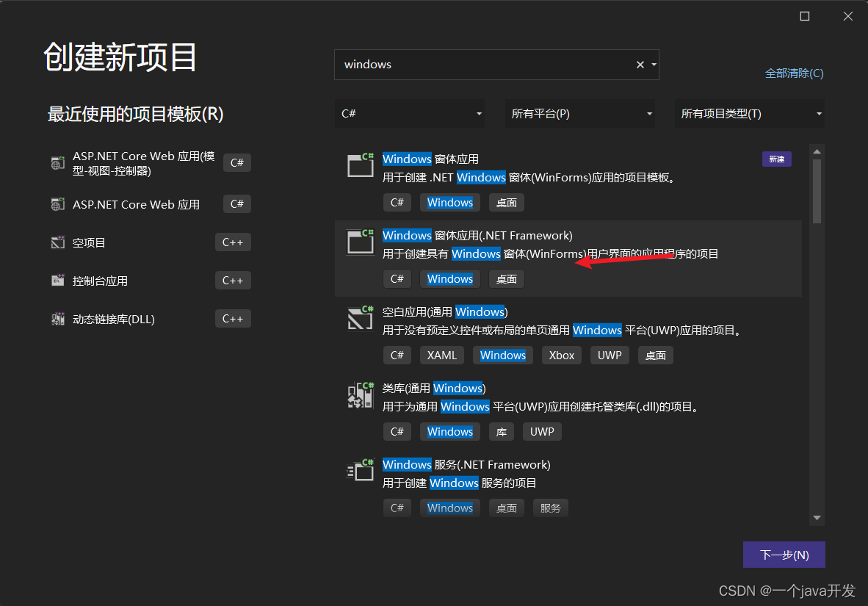Open the 所有项目类型(T) dropdown

748,113
